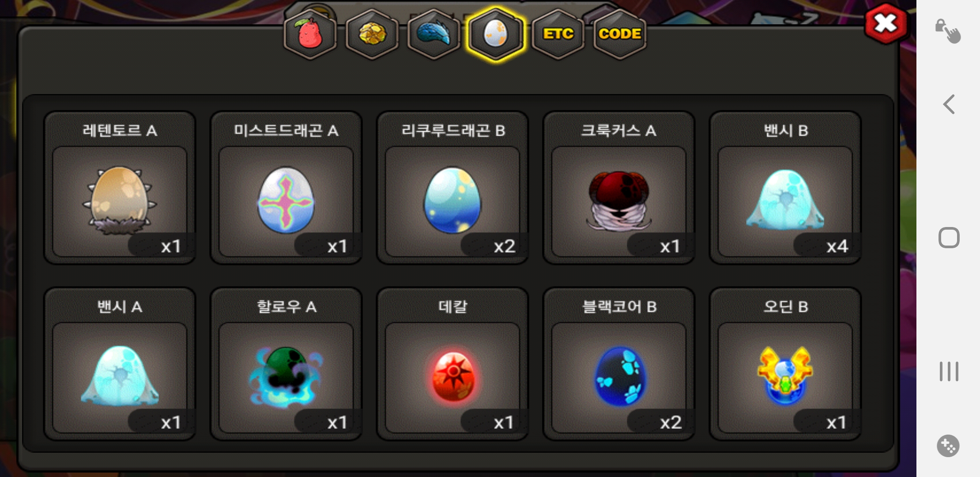
Task: Close the inventory with red X
Action: [x=886, y=23]
